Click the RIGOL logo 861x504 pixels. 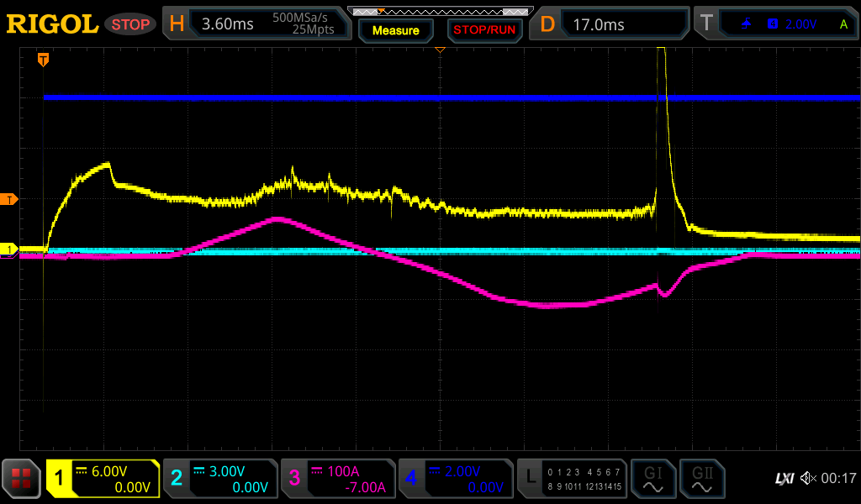click(52, 24)
